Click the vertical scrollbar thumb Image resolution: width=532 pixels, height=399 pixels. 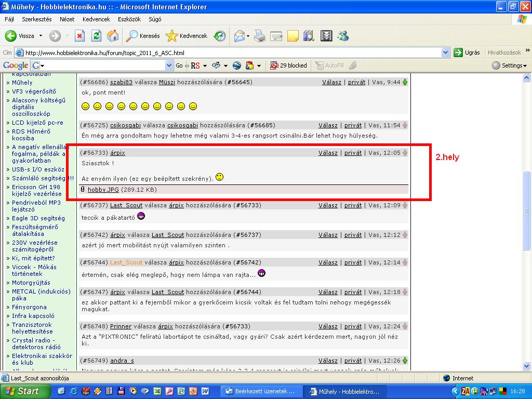[x=527, y=211]
